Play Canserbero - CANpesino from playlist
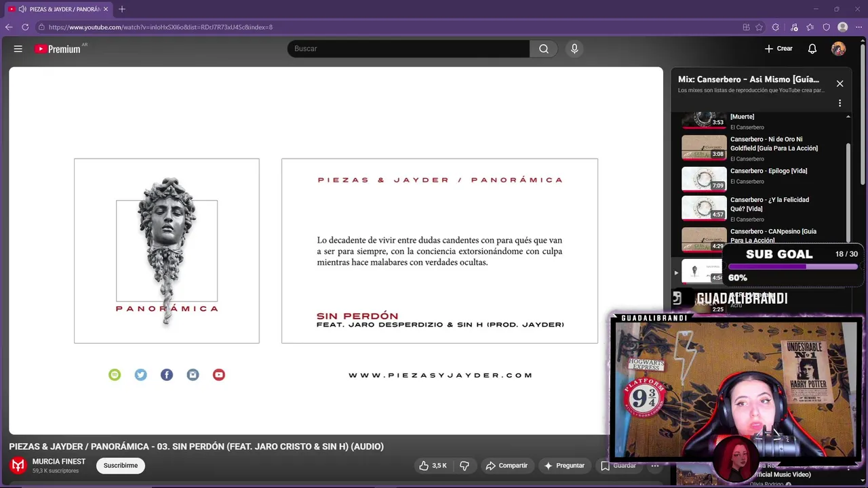 (x=773, y=236)
